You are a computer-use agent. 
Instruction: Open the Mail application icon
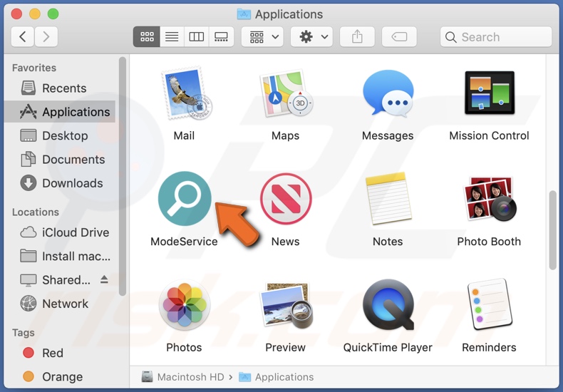pos(186,93)
